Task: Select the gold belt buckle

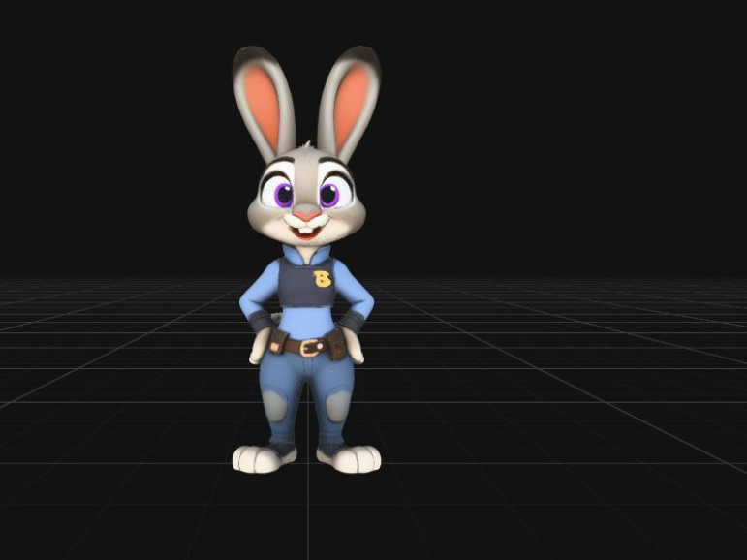Action: point(312,347)
